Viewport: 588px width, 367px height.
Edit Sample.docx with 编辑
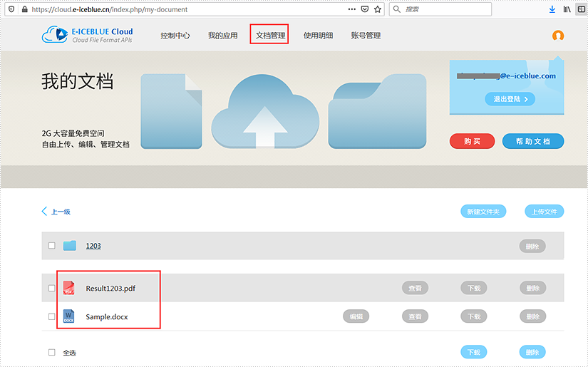click(356, 316)
